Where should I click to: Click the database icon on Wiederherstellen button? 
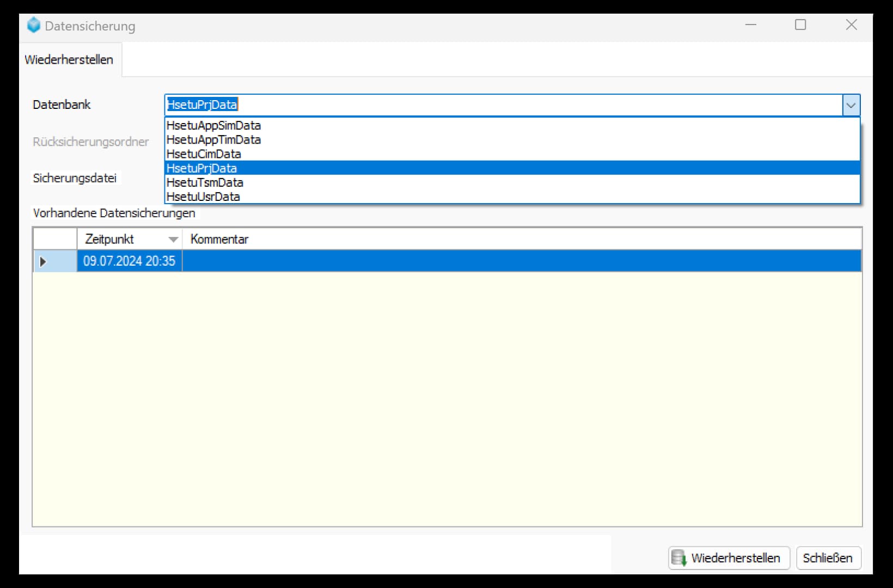tap(678, 558)
